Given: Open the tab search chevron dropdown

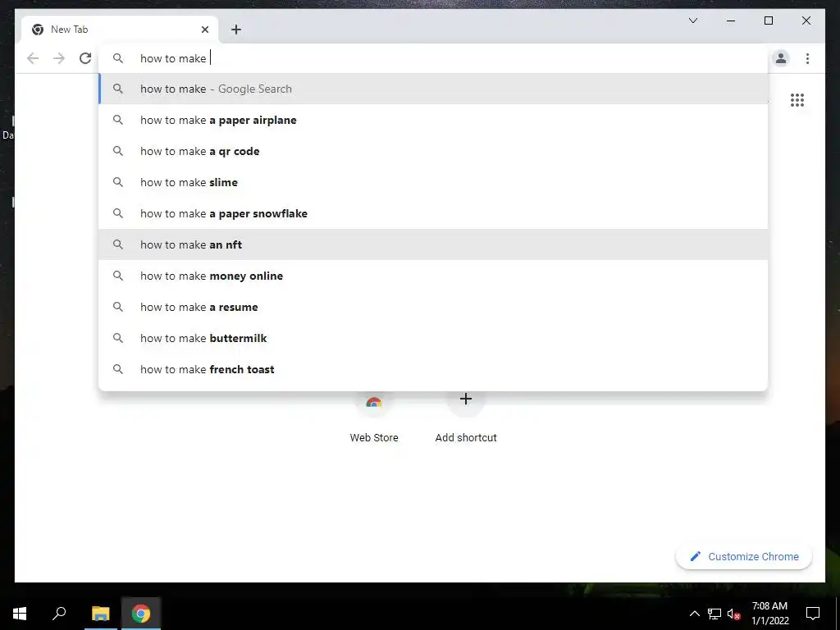Looking at the screenshot, I should tap(692, 21).
